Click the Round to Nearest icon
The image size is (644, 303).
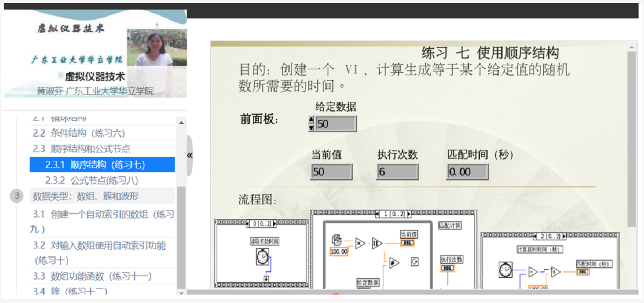377,243
